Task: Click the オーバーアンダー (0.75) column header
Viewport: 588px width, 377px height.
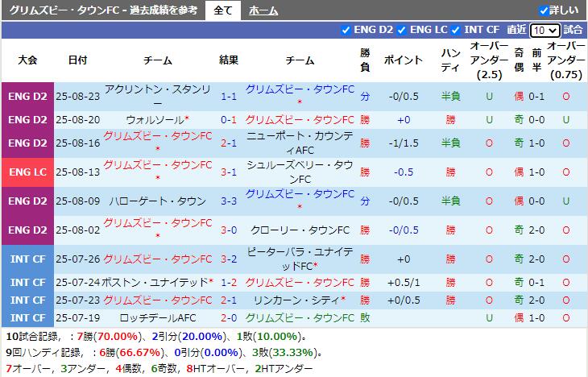Action: tap(566, 60)
